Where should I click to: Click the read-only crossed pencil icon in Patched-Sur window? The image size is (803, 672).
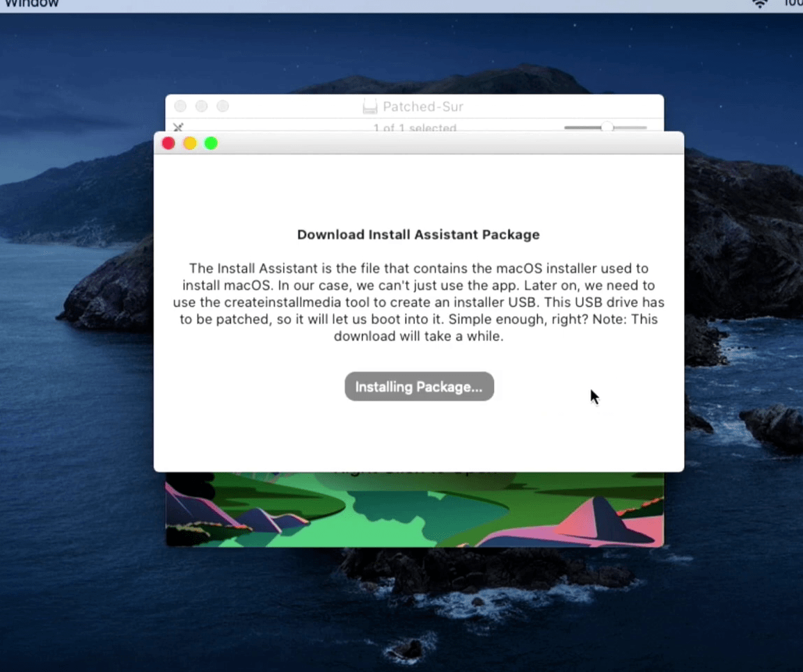pyautogui.click(x=178, y=127)
